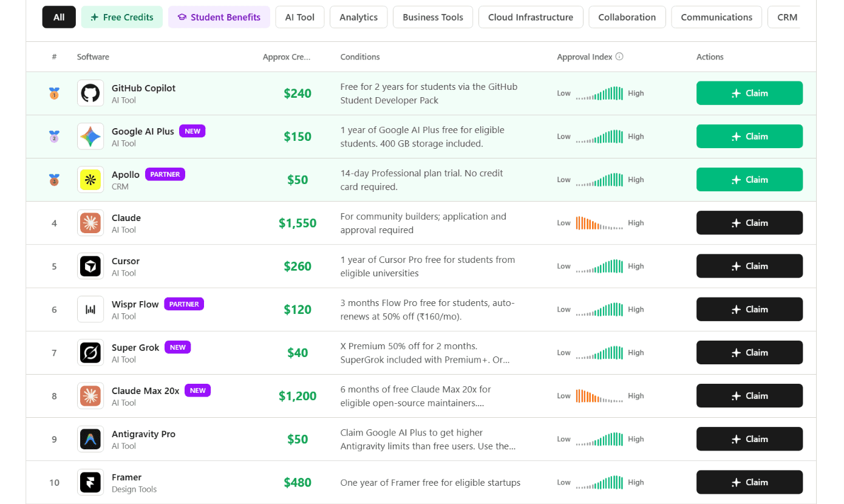
Task: Claim the Apollo offer
Action: [x=749, y=179]
